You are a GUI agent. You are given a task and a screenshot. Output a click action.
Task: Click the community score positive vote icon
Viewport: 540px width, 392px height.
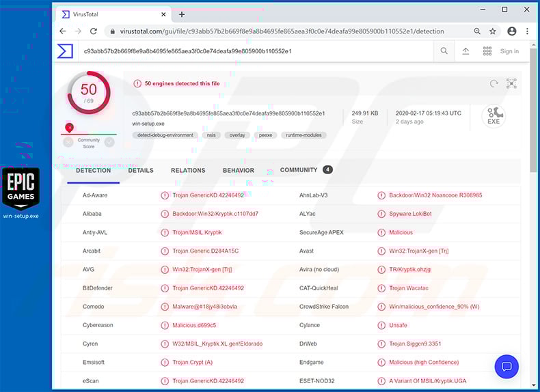click(109, 142)
